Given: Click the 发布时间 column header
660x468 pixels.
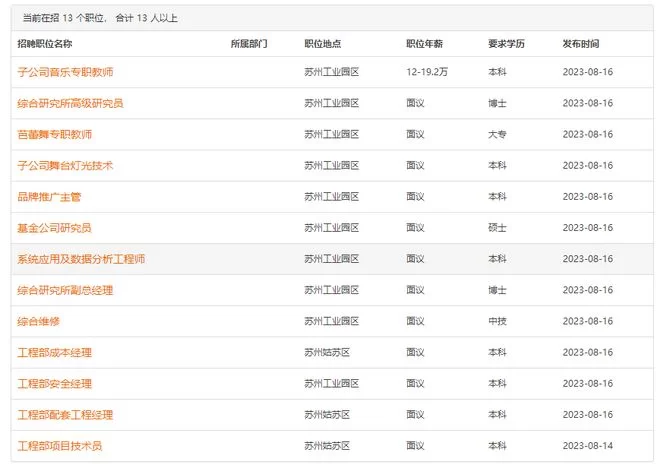Looking at the screenshot, I should pyautogui.click(x=581, y=44).
